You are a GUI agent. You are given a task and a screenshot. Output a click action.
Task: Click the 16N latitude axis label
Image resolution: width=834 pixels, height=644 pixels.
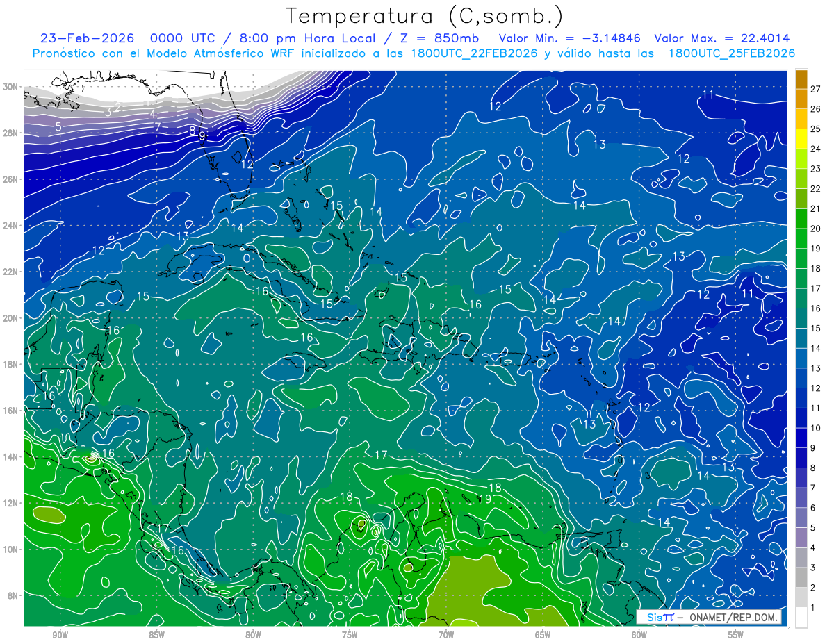(x=10, y=411)
